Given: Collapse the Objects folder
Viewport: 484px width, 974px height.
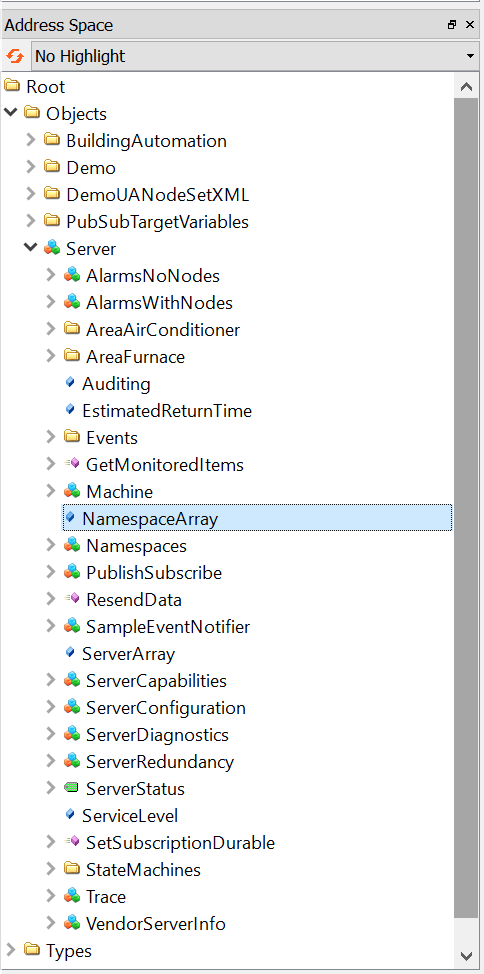Looking at the screenshot, I should coord(11,113).
